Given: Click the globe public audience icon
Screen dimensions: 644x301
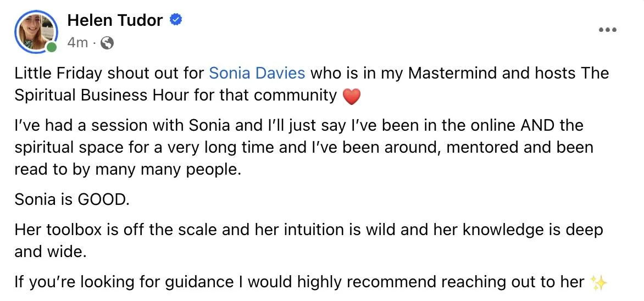Looking at the screenshot, I should point(108,43).
